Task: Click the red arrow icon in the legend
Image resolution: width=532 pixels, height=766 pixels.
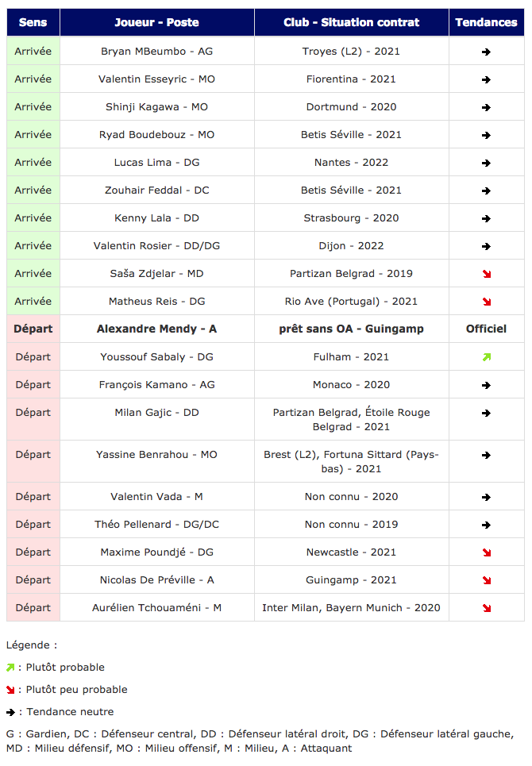Action: 10,690
